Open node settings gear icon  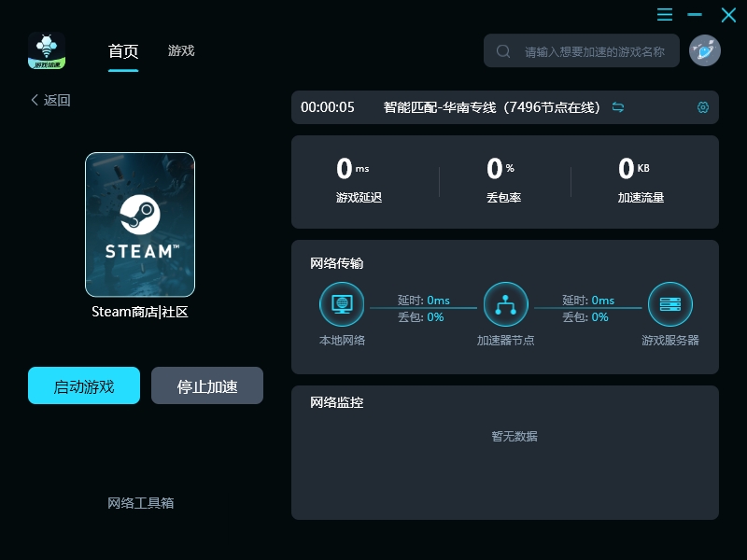tap(703, 107)
